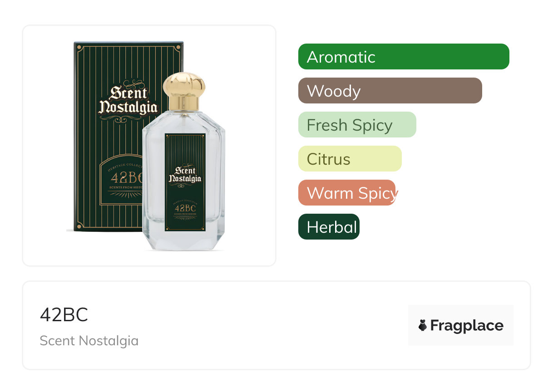Open the 42BC perfume title
The width and height of the screenshot is (553, 392).
click(64, 315)
